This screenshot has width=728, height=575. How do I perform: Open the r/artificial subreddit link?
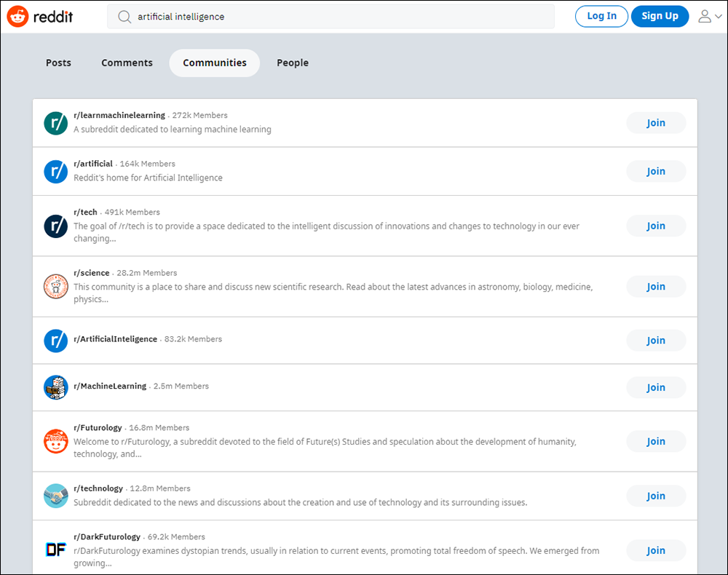pos(93,163)
